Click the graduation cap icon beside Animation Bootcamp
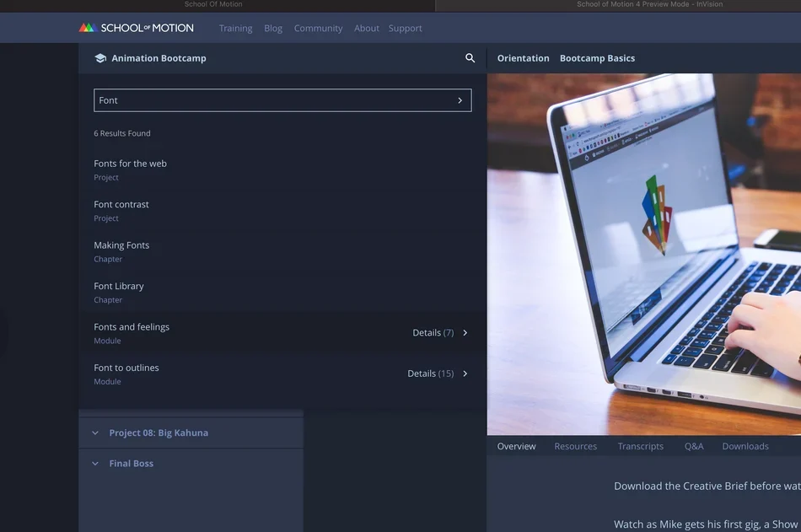The height and width of the screenshot is (532, 801). pos(100,58)
